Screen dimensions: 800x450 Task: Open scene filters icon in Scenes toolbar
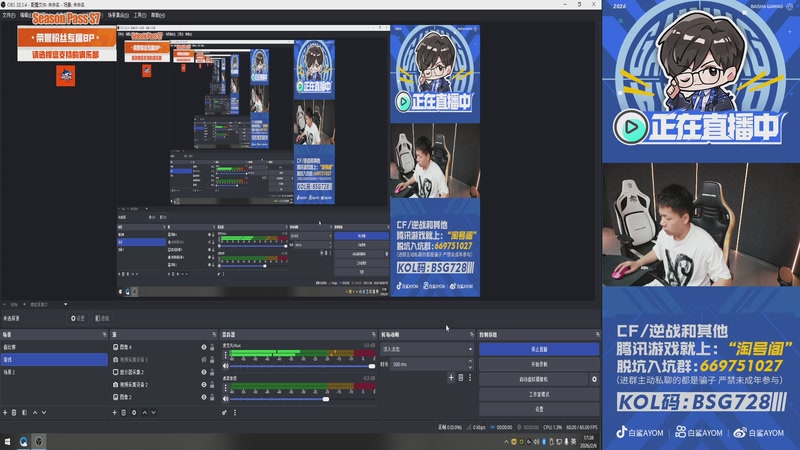(x=24, y=412)
